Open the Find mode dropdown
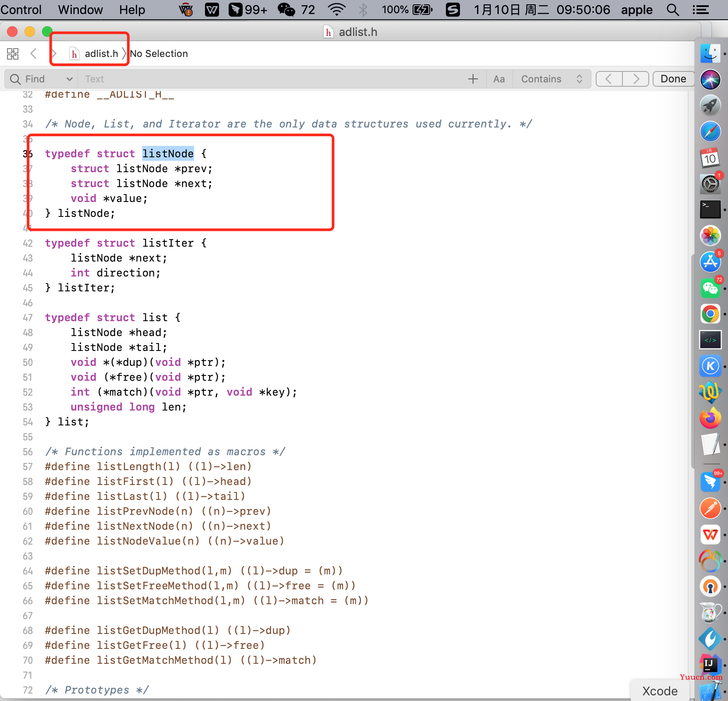Viewport: 728px width, 701px height. (x=41, y=79)
